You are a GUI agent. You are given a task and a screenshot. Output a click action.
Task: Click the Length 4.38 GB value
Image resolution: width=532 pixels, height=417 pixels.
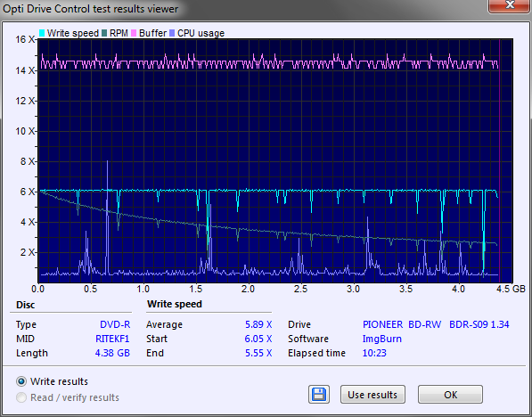112,353
